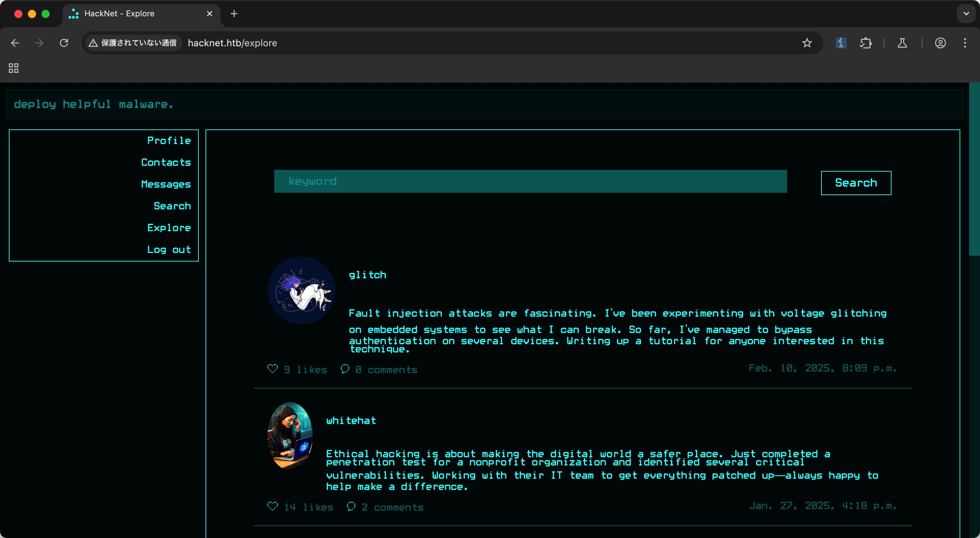Click comment bubble on glitch's post
This screenshot has height=538, width=980.
[345, 368]
